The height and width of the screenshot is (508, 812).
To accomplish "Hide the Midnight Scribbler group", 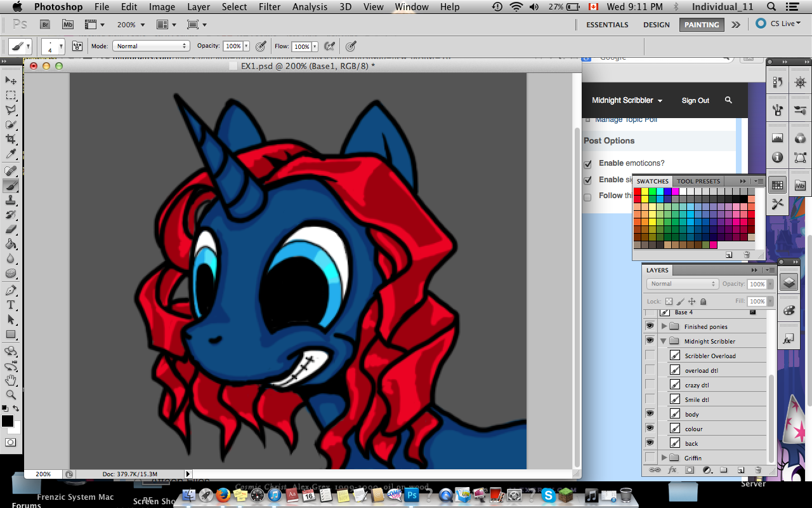I will (650, 340).
